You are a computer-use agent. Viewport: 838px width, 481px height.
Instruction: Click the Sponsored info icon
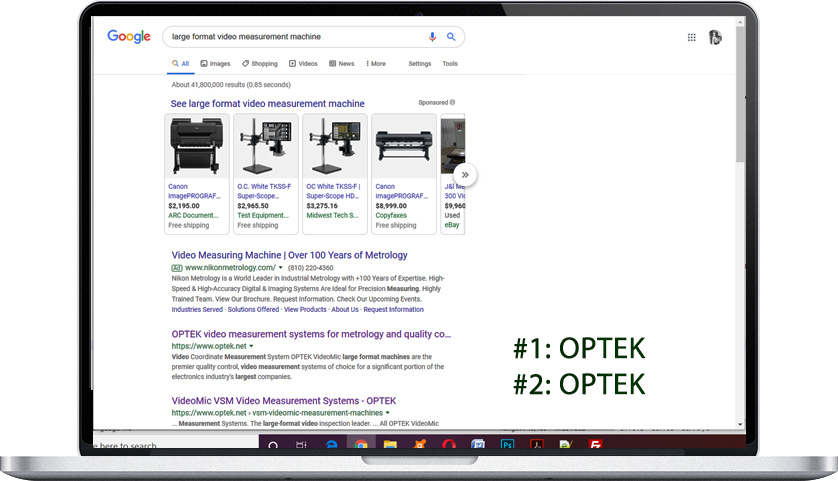point(453,102)
